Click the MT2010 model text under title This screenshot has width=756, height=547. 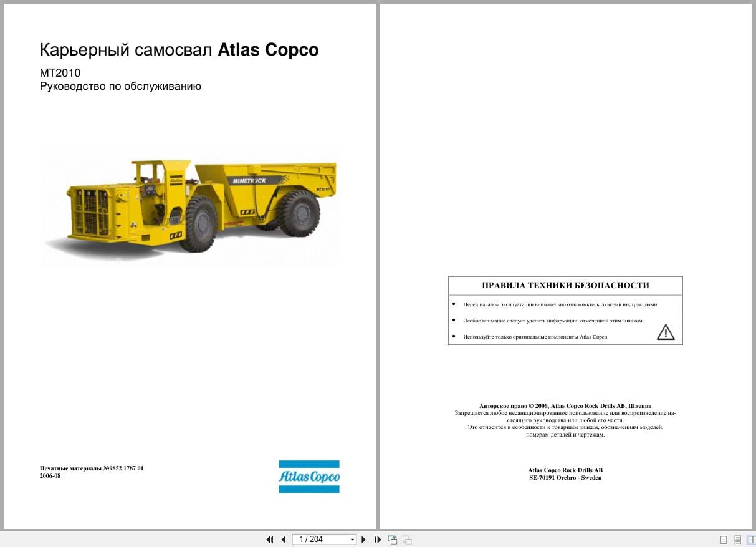60,73
